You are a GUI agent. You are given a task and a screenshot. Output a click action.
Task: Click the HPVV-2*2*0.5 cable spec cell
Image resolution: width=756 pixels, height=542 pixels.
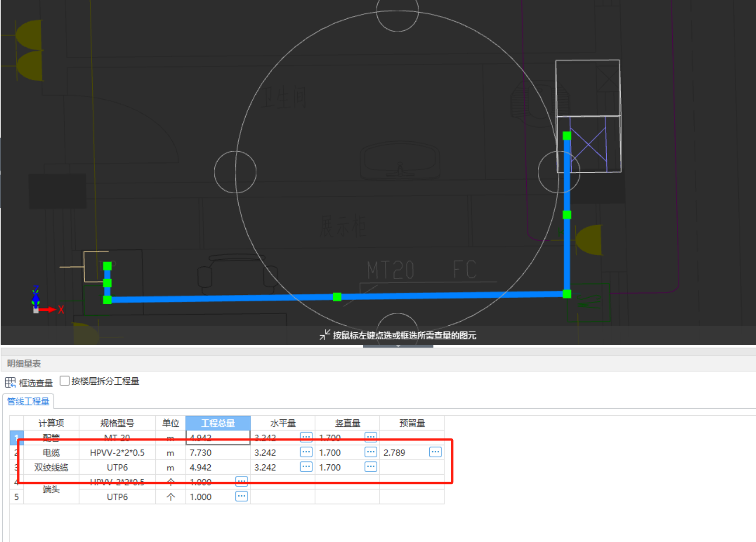pyautogui.click(x=117, y=453)
